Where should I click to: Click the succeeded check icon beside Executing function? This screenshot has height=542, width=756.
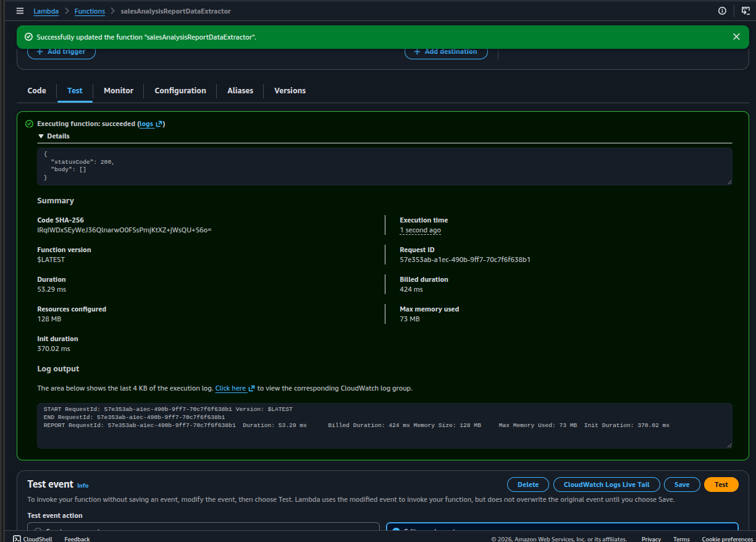pyautogui.click(x=29, y=124)
